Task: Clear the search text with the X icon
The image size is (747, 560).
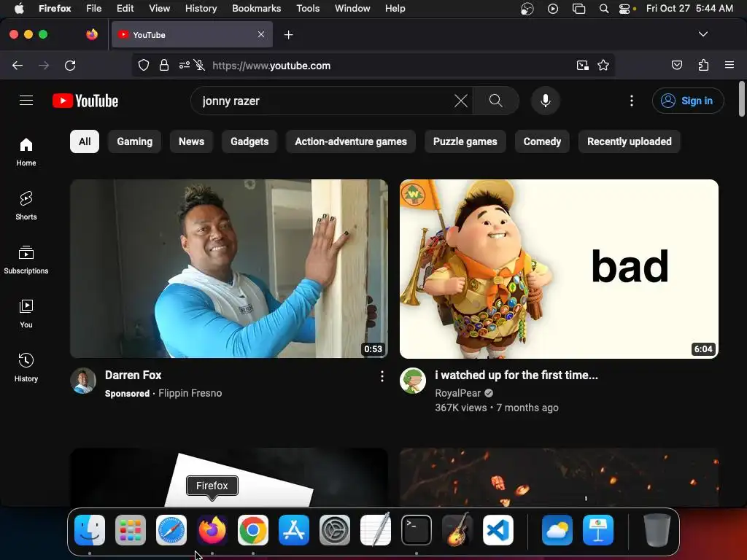Action: (x=461, y=101)
